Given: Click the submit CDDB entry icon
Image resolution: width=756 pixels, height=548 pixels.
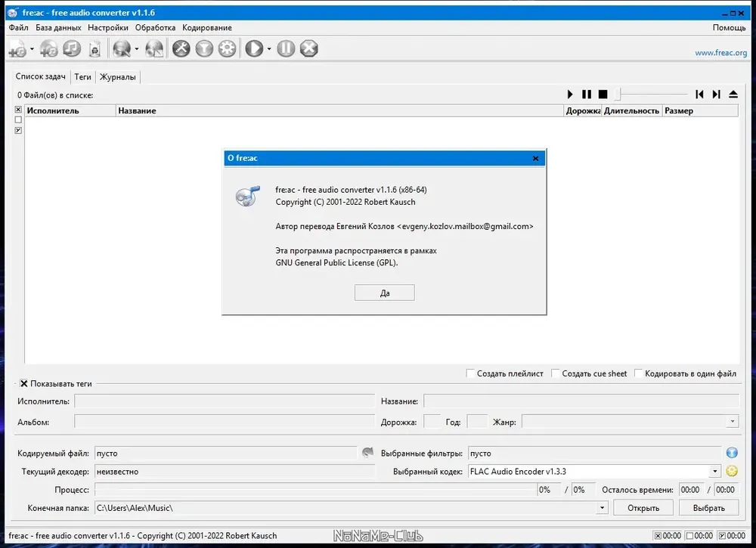Looking at the screenshot, I should 154,48.
